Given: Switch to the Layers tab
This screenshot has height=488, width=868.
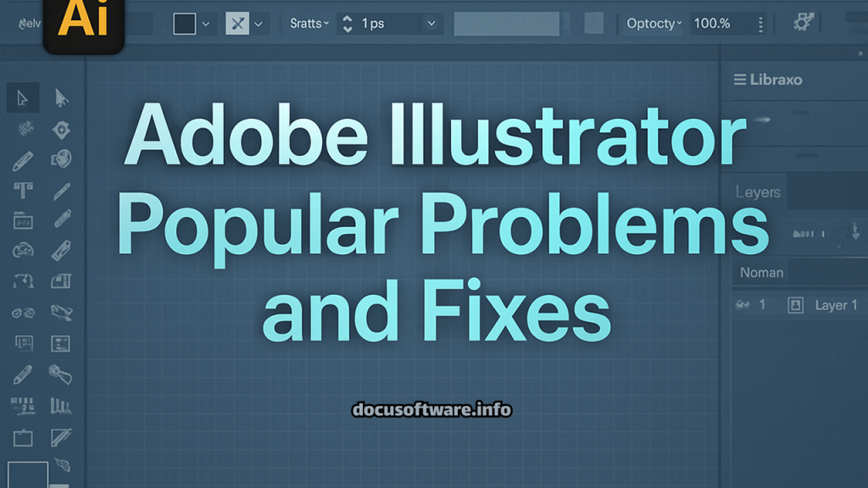Looking at the screenshot, I should pyautogui.click(x=758, y=192).
